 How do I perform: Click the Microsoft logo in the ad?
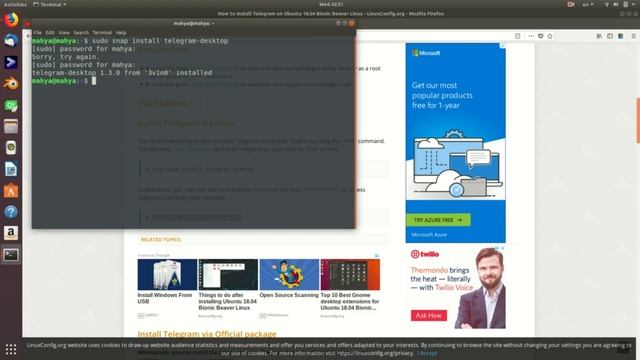(x=426, y=53)
